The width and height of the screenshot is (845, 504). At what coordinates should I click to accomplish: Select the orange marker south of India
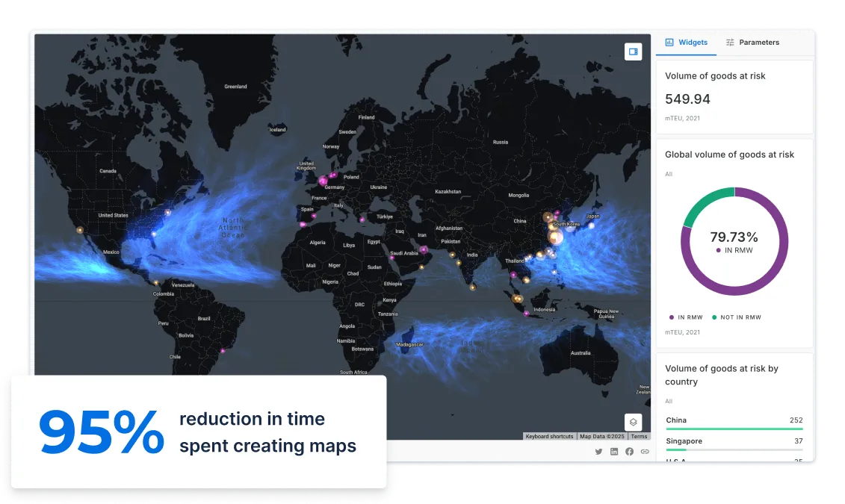pos(472,286)
